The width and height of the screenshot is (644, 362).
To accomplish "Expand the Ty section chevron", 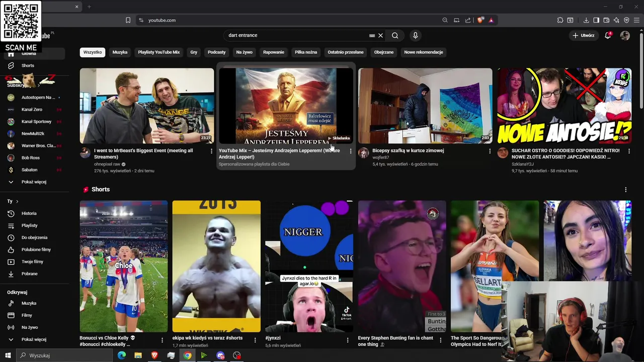I will (x=17, y=201).
